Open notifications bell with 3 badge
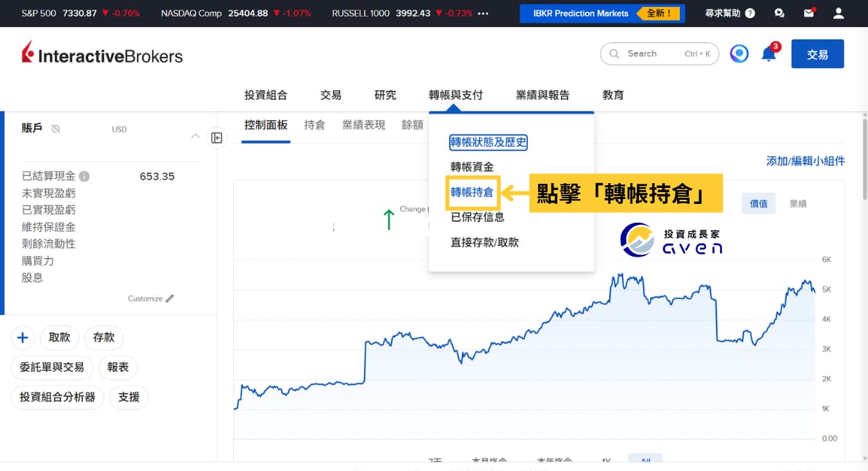Screen dimensions: 868x471 (x=769, y=53)
